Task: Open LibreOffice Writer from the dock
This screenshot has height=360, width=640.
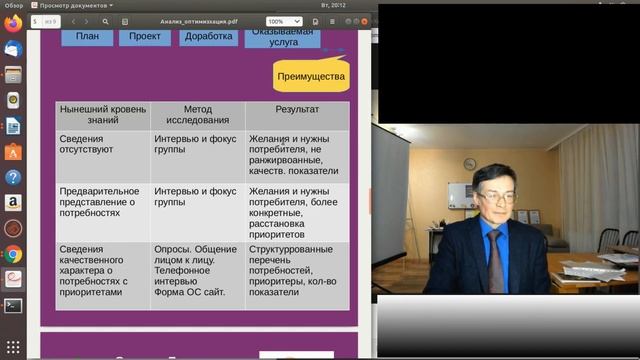Action: coord(13,126)
